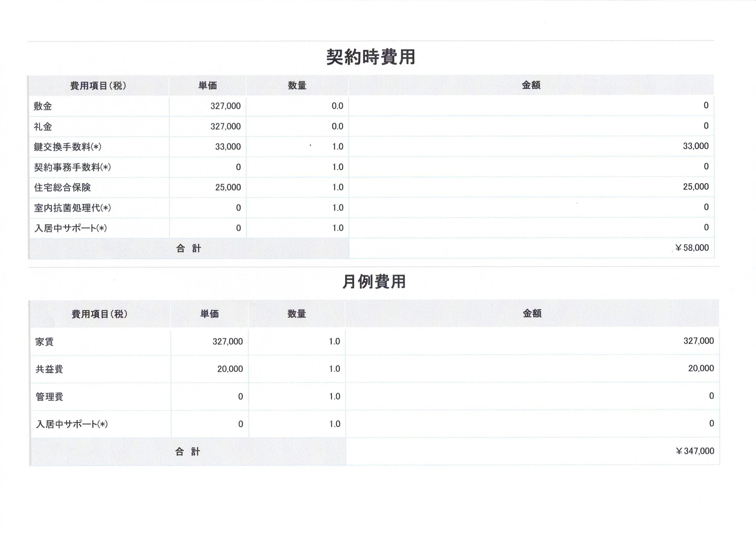Select the 敷金 row label
756x533 pixels.
tap(43, 106)
